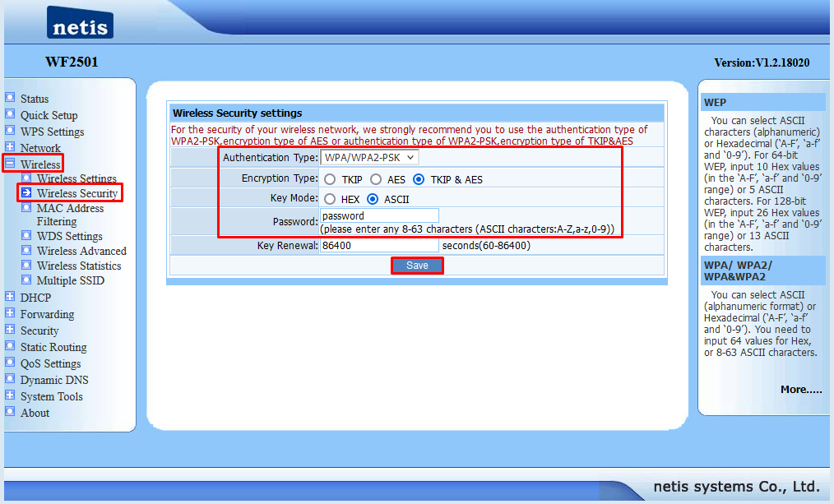The width and height of the screenshot is (834, 504).
Task: Go to MAC Address Filtering
Action: pyautogui.click(x=70, y=215)
